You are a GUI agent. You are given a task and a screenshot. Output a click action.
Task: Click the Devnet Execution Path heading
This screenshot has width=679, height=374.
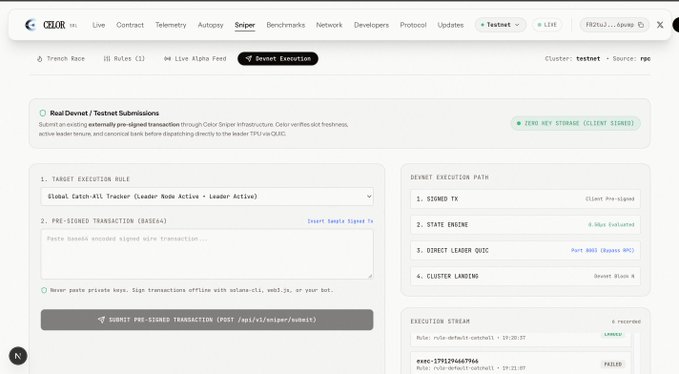449,177
